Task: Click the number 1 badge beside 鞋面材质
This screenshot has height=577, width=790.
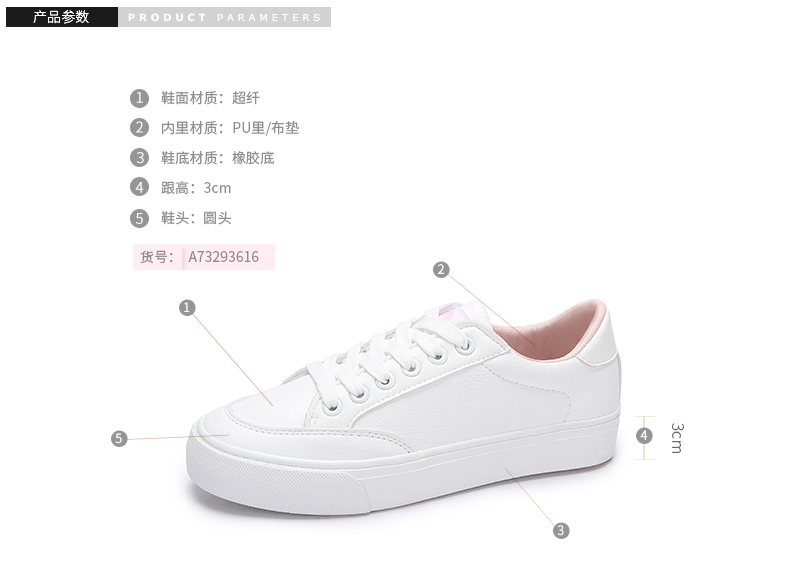Action: coord(140,98)
